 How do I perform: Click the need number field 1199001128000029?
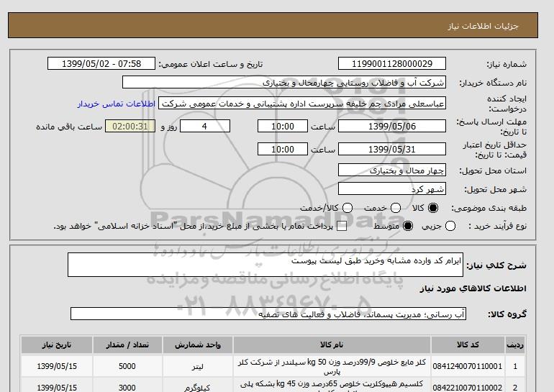[392, 63]
